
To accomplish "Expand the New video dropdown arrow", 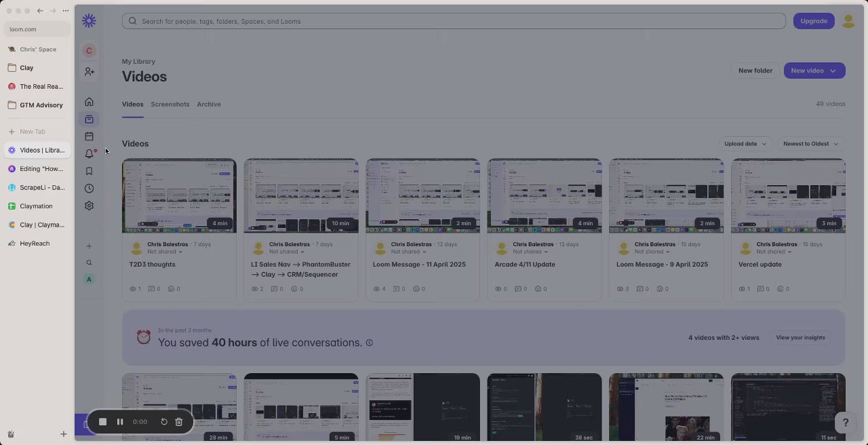I will coord(833,71).
